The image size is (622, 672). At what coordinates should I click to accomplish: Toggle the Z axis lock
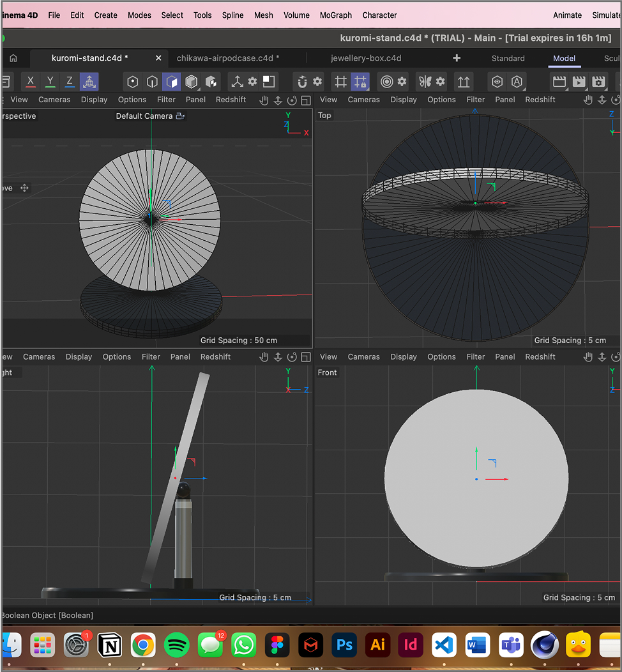coord(70,82)
